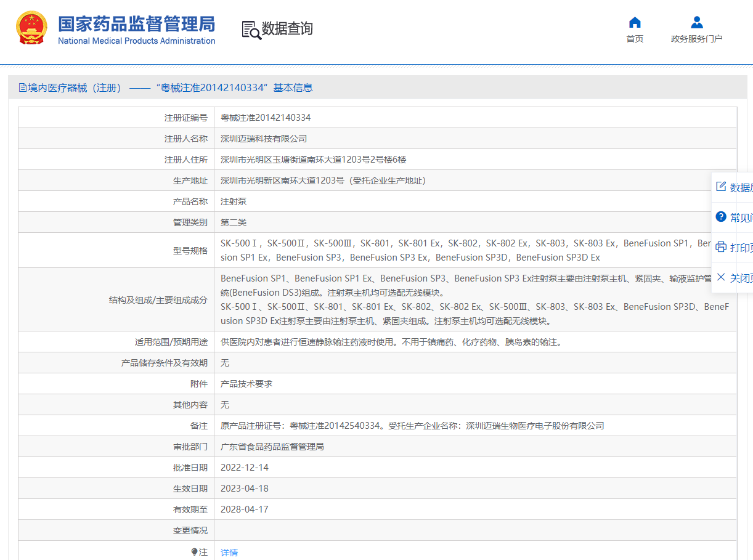Click the approval date 2022-12-14
Screen dimensions: 753x560
[245, 468]
